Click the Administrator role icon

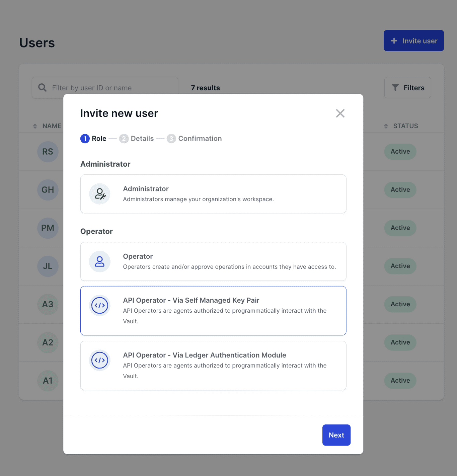pos(99,194)
